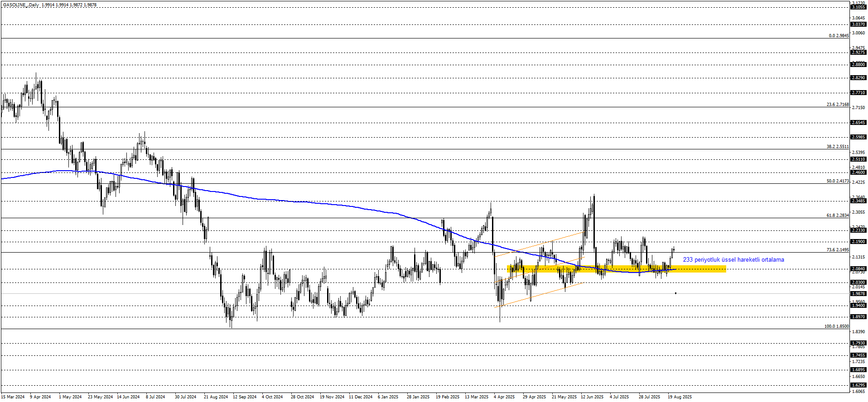
Task: Select the 1.9400 price level tag
Action: (858, 306)
